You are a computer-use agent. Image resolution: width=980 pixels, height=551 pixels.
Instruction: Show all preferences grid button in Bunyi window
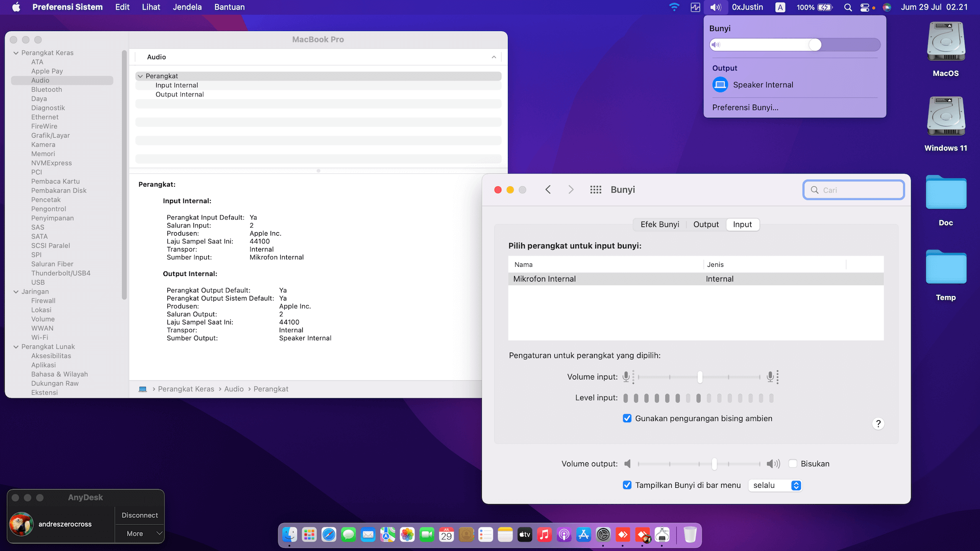pyautogui.click(x=596, y=190)
